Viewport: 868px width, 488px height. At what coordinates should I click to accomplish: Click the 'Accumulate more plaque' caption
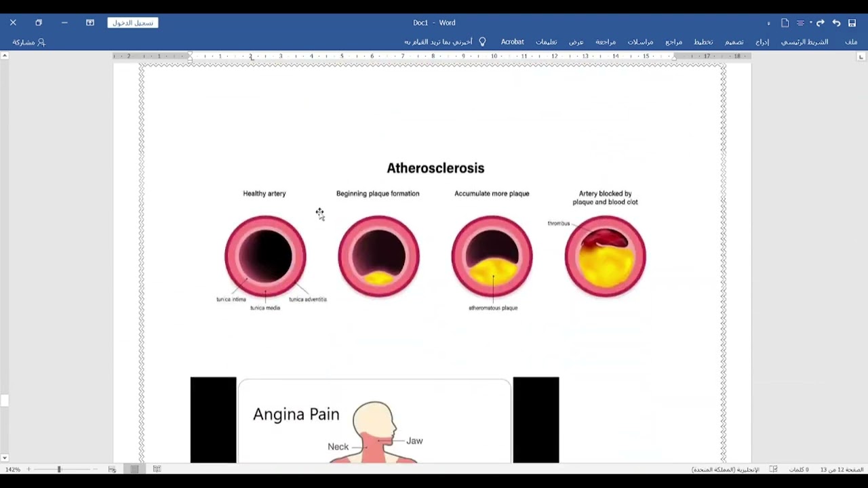492,194
